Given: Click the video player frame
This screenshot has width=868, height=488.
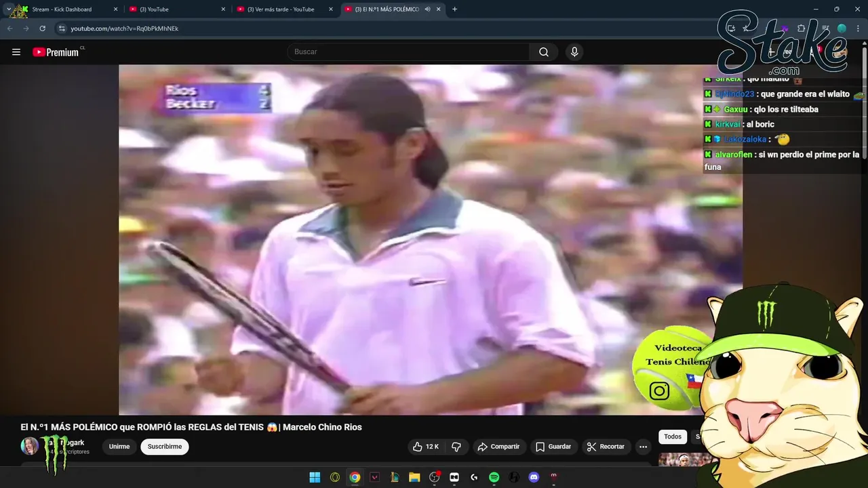Looking at the screenshot, I should 431,239.
